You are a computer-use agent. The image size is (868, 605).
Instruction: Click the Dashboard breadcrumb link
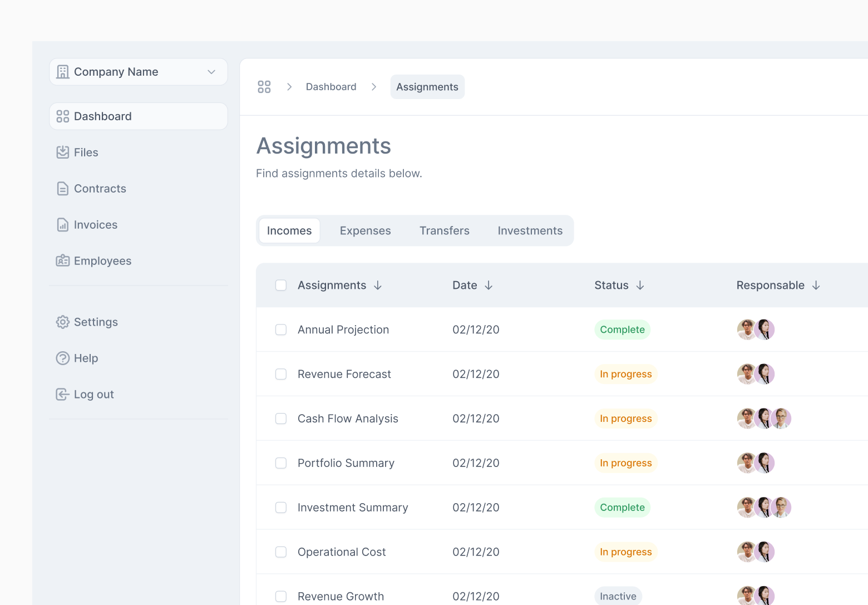click(x=331, y=86)
